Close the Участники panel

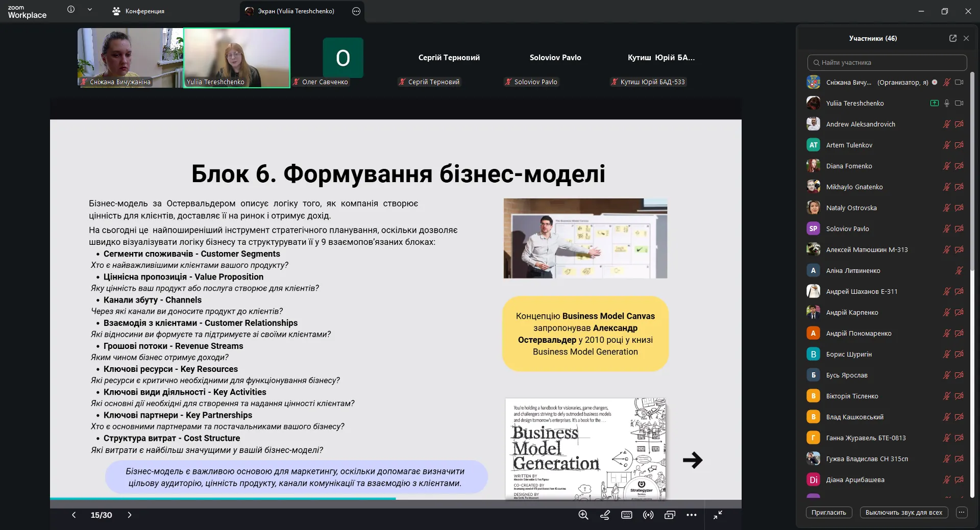tap(966, 38)
